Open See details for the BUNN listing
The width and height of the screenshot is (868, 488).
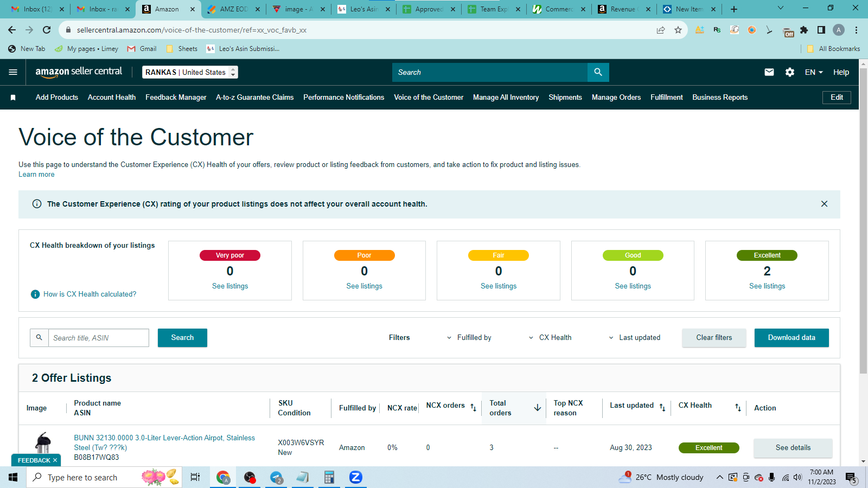pos(793,448)
